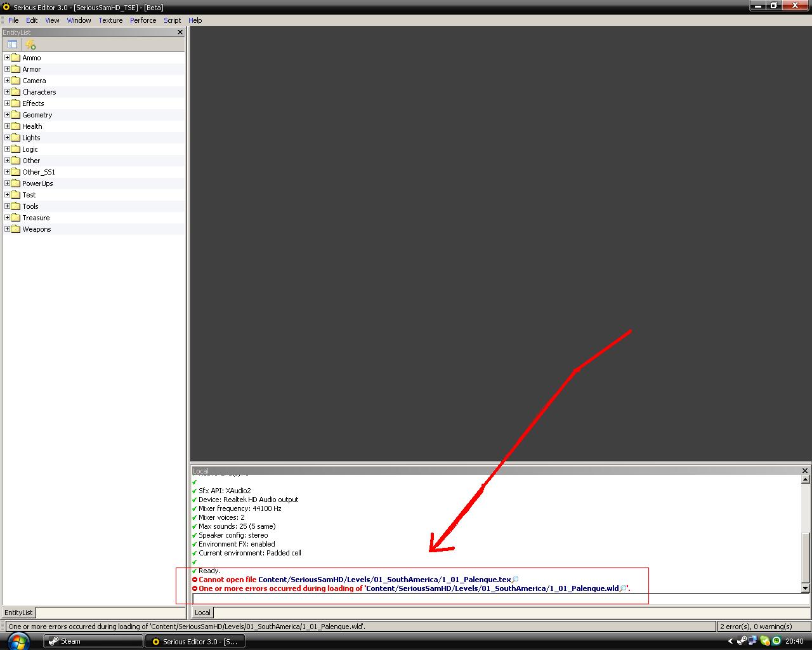Click the network computers tray icon

coord(753,641)
